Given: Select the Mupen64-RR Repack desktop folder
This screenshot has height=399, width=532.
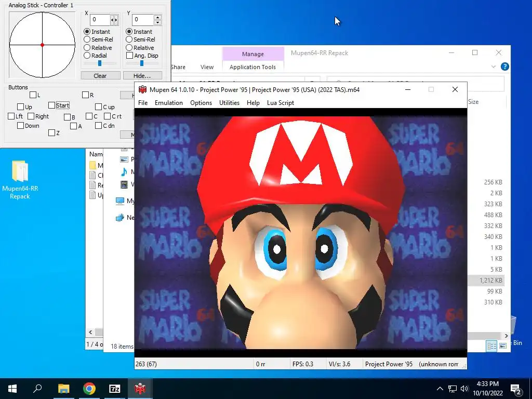Looking at the screenshot, I should [20, 180].
